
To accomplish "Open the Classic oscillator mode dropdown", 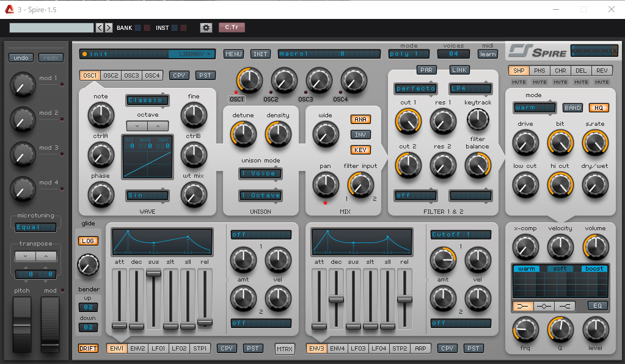I will 147,100.
